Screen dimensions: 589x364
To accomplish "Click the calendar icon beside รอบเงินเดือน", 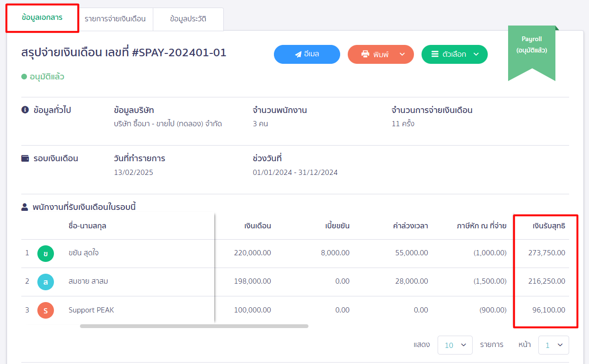I will [25, 158].
